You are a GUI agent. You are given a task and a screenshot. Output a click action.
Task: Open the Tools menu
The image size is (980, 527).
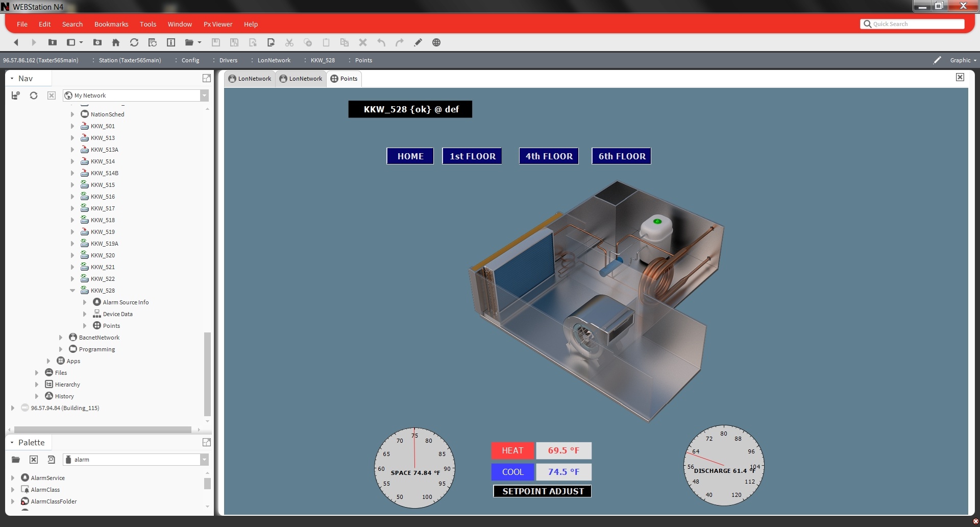click(148, 24)
